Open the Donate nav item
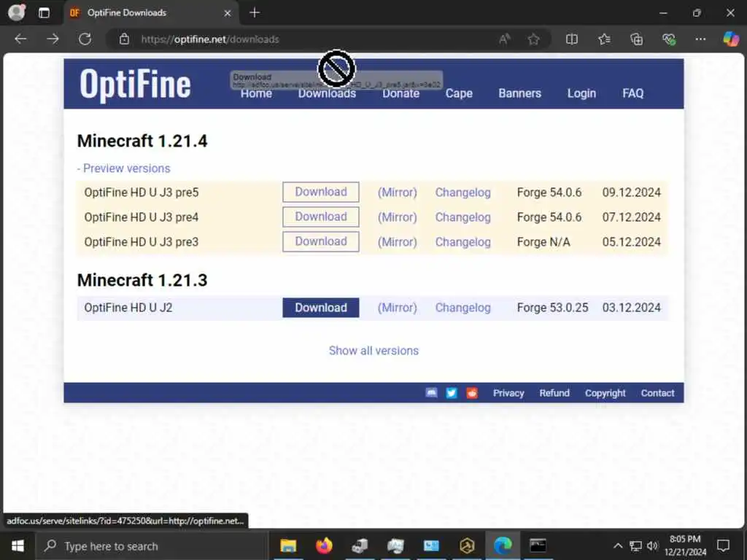 pyautogui.click(x=400, y=93)
